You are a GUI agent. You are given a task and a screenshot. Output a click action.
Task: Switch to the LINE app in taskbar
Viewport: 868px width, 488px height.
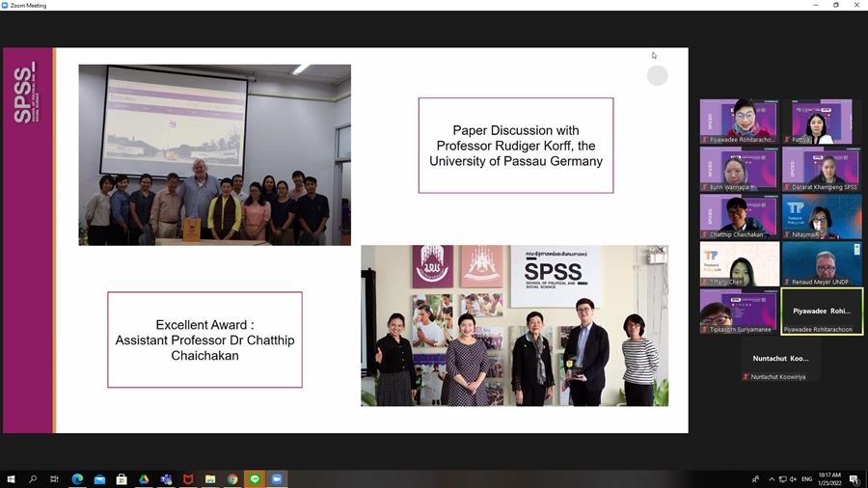click(x=255, y=479)
